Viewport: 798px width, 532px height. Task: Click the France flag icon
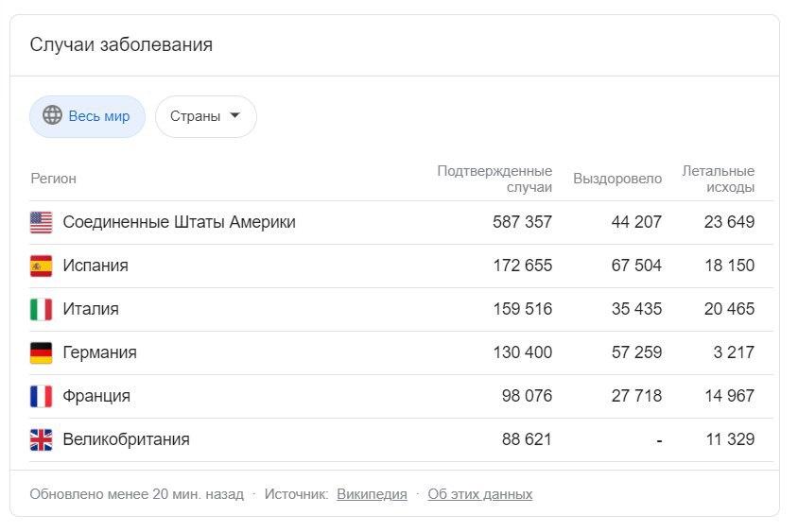tap(42, 396)
